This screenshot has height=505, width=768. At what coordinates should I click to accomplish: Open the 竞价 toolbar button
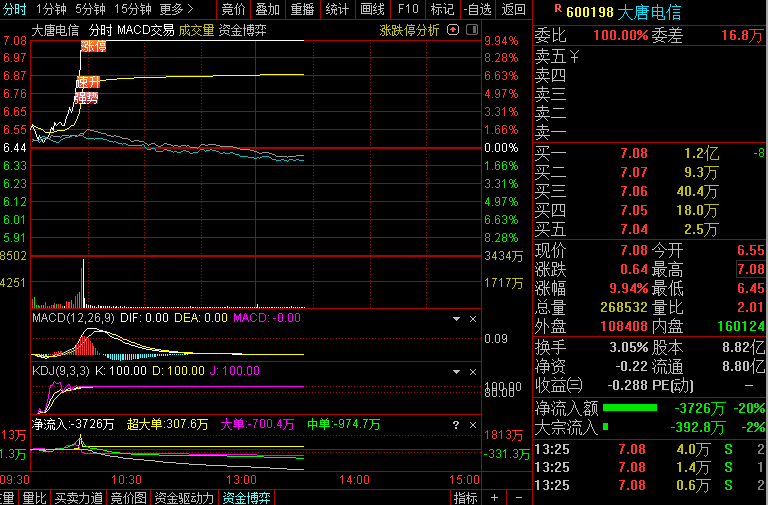point(233,9)
